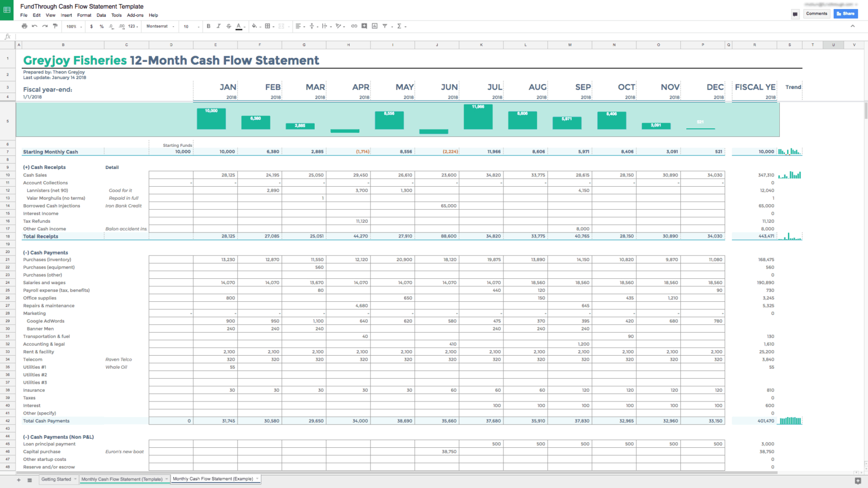
Task: Create a filter using the filter icon
Action: click(x=384, y=26)
